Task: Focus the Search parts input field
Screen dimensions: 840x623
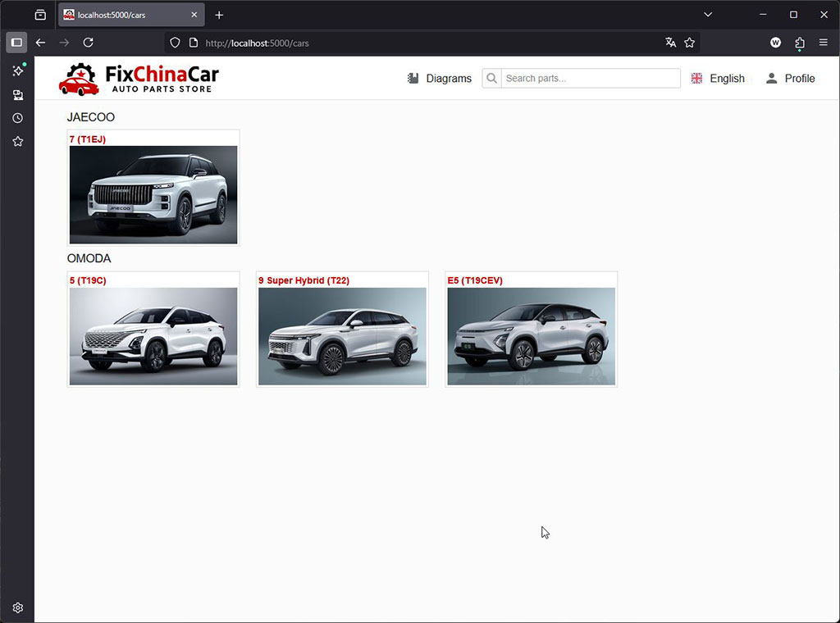Action: pos(590,79)
